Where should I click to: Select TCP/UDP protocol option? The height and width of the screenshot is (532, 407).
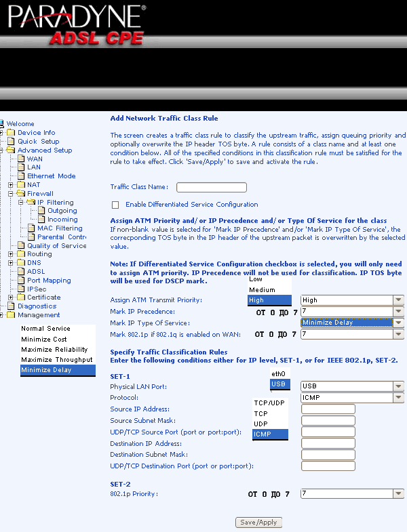tap(271, 403)
